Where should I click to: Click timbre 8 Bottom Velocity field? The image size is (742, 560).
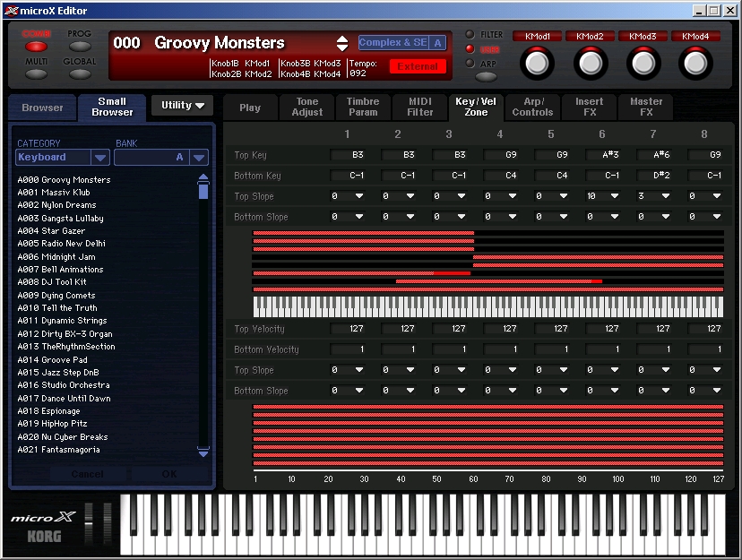click(704, 349)
